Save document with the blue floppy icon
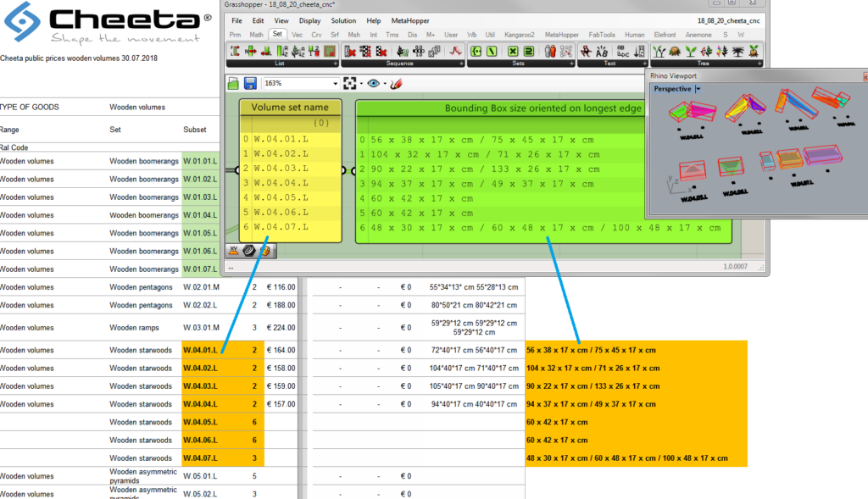This screenshot has height=499, width=868. (250, 84)
